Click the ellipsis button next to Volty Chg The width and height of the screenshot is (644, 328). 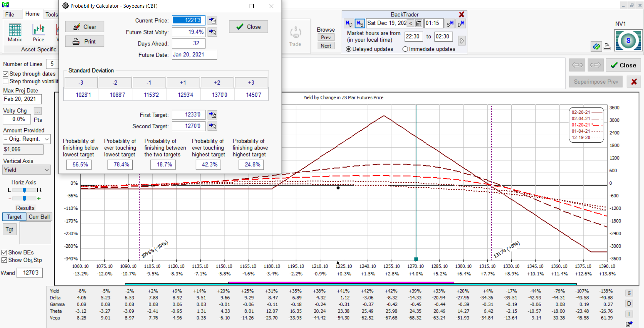(38, 111)
